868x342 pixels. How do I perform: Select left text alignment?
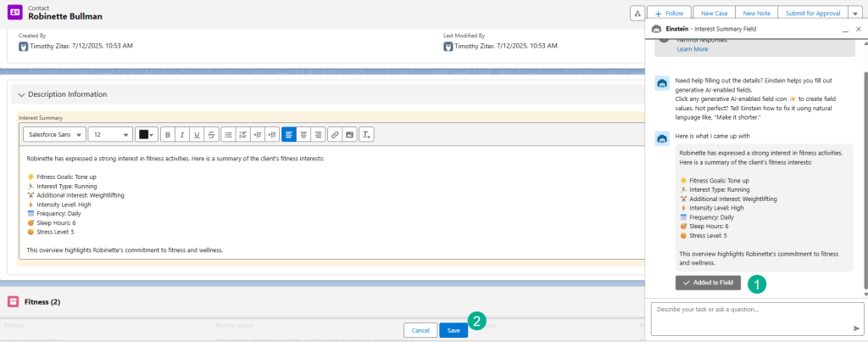(x=289, y=134)
